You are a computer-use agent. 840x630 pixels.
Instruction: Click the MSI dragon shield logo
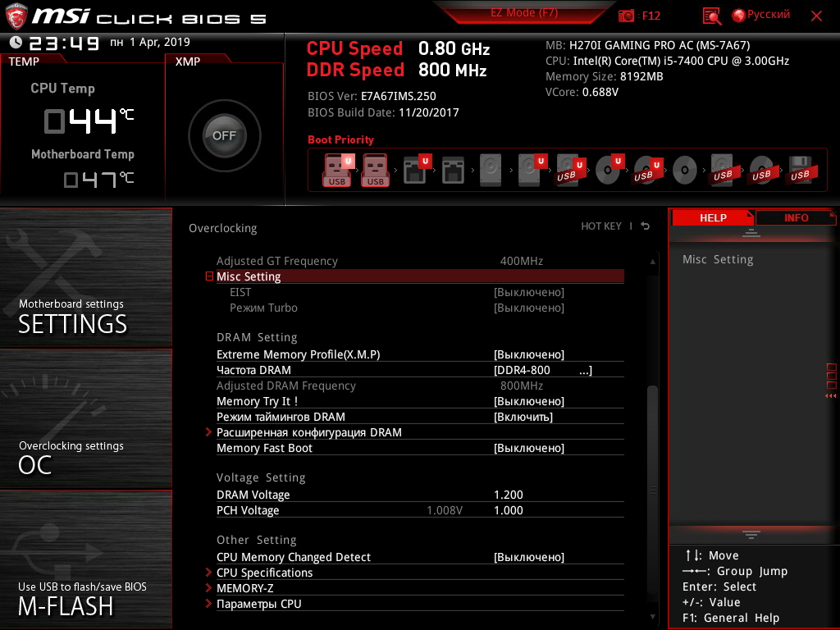[x=16, y=16]
